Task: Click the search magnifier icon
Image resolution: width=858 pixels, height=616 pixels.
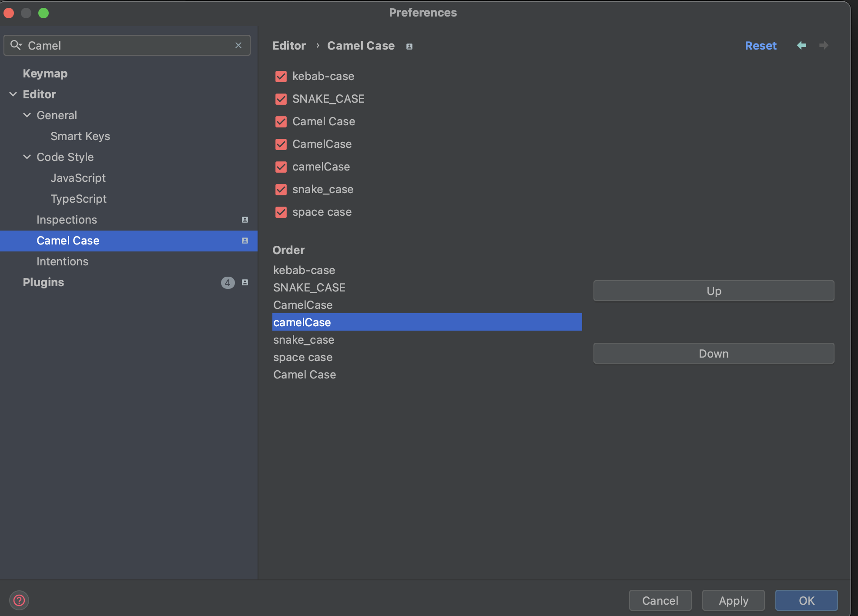Action: click(16, 45)
